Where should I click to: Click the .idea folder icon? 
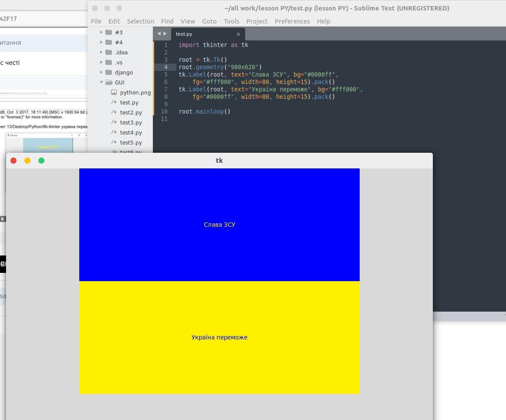109,52
